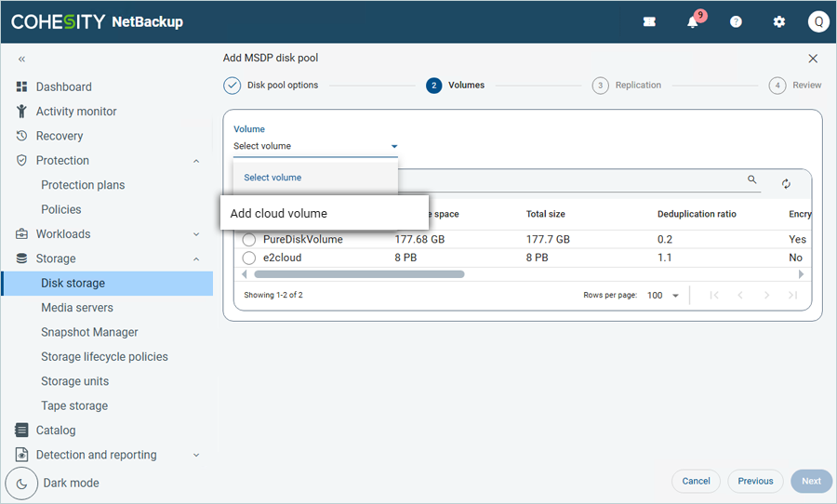Screen dimensions: 837x504
Task: Select the PureDiskVolume radio button
Action: (249, 240)
